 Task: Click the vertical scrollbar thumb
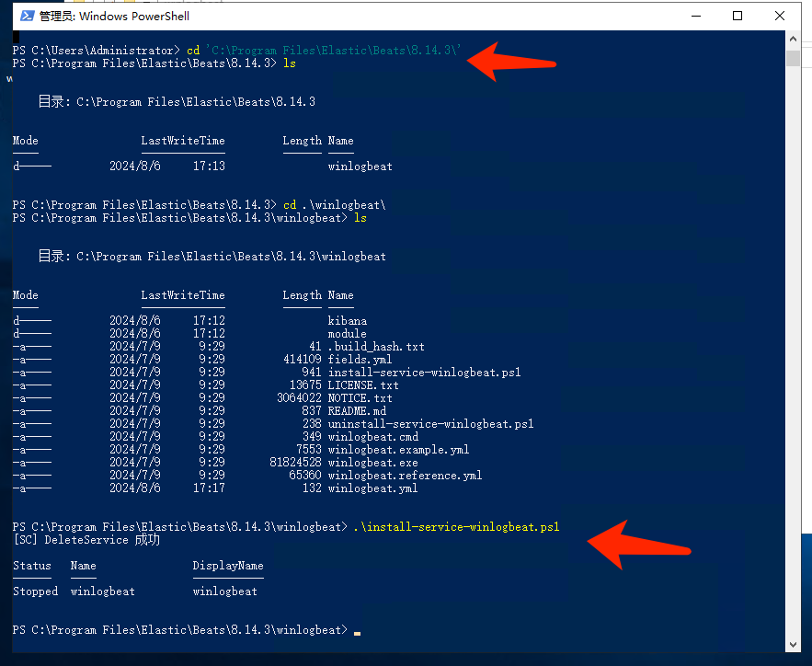tap(793, 59)
